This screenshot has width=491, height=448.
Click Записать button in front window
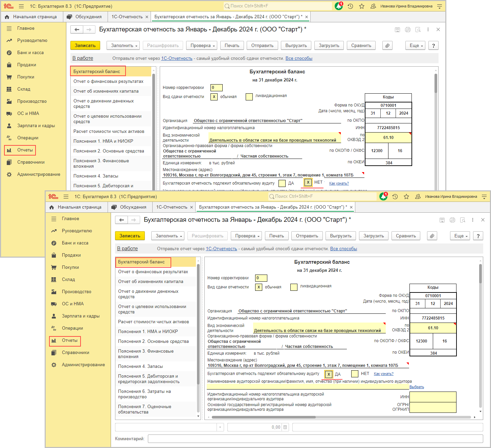[130, 236]
